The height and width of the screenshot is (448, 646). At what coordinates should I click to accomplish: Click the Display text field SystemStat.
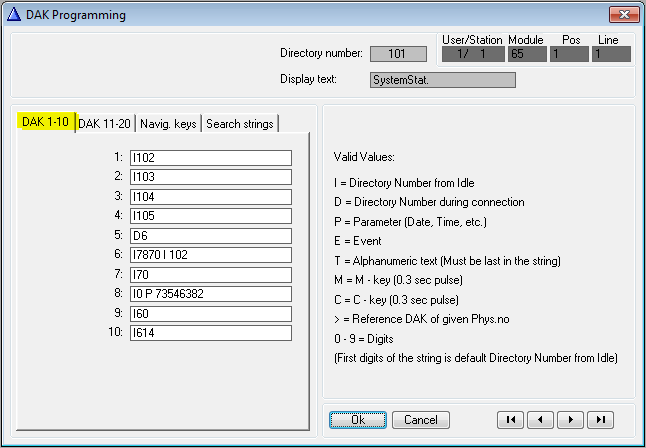[x=442, y=79]
